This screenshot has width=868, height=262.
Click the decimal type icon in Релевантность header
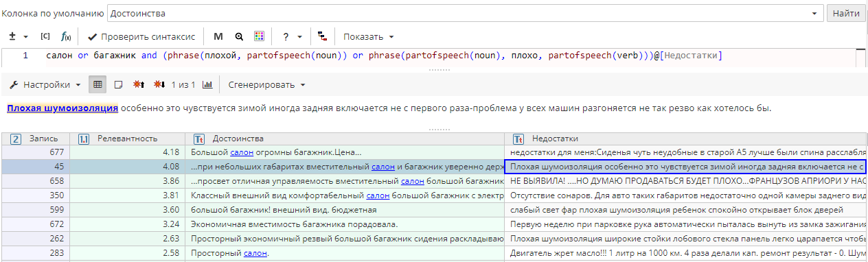click(84, 139)
